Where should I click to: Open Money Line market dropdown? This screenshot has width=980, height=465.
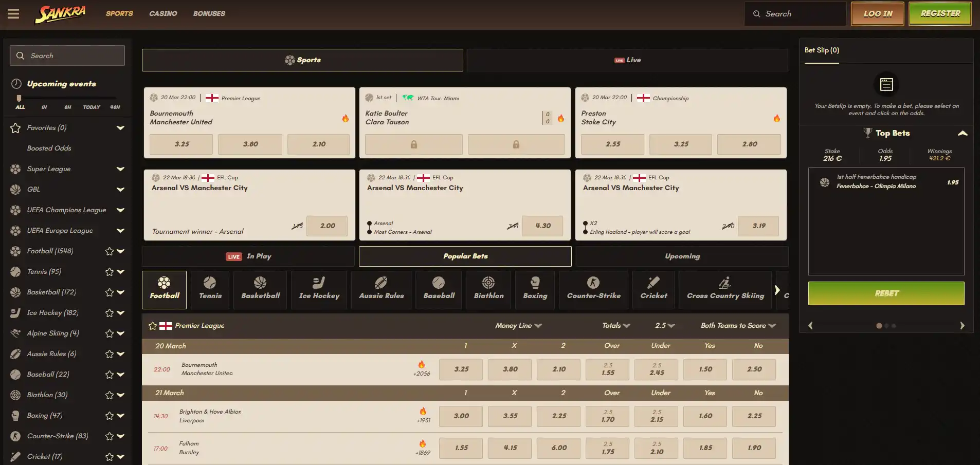click(518, 326)
